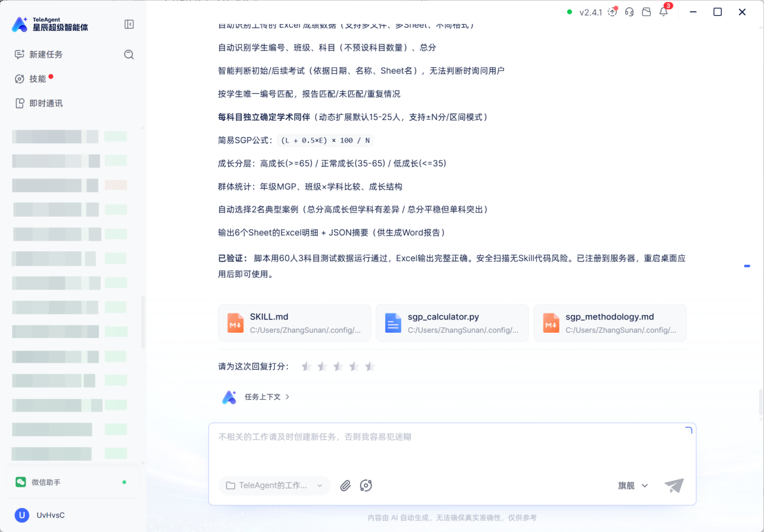Click the sidebar task list scrollbar

[143, 322]
